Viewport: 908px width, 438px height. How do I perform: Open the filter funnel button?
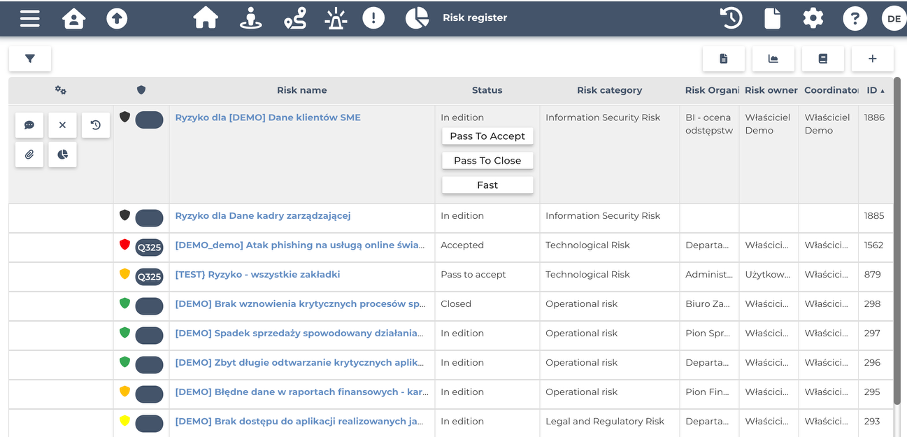point(30,59)
